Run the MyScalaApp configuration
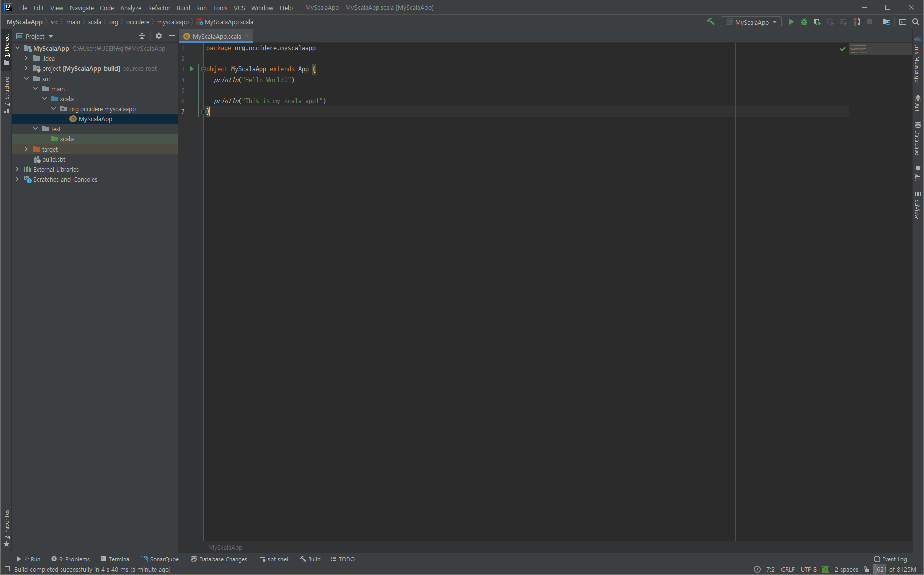Viewport: 924px width, 575px height. pos(791,22)
